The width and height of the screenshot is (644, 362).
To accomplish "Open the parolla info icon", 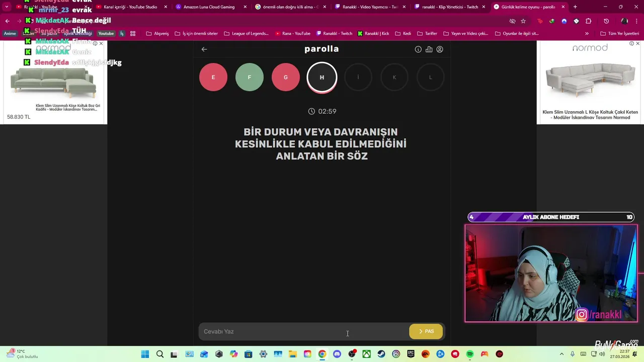I will pyautogui.click(x=418, y=49).
